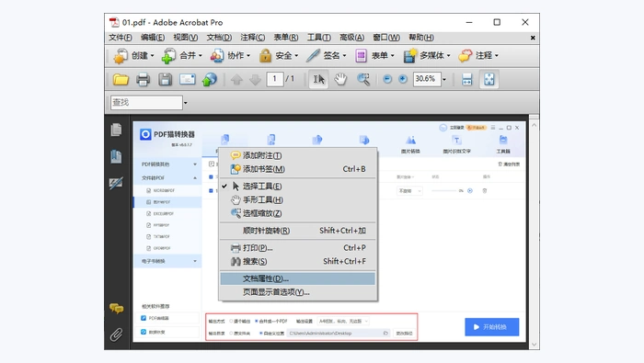Choose 选框缩放(Z) from context menu
Image resolution: width=644 pixels, height=363 pixels.
pos(298,213)
